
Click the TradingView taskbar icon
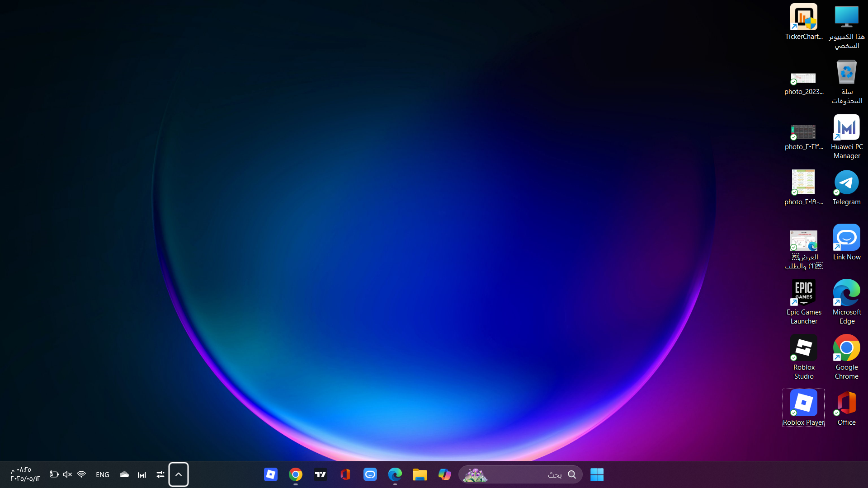(321, 474)
